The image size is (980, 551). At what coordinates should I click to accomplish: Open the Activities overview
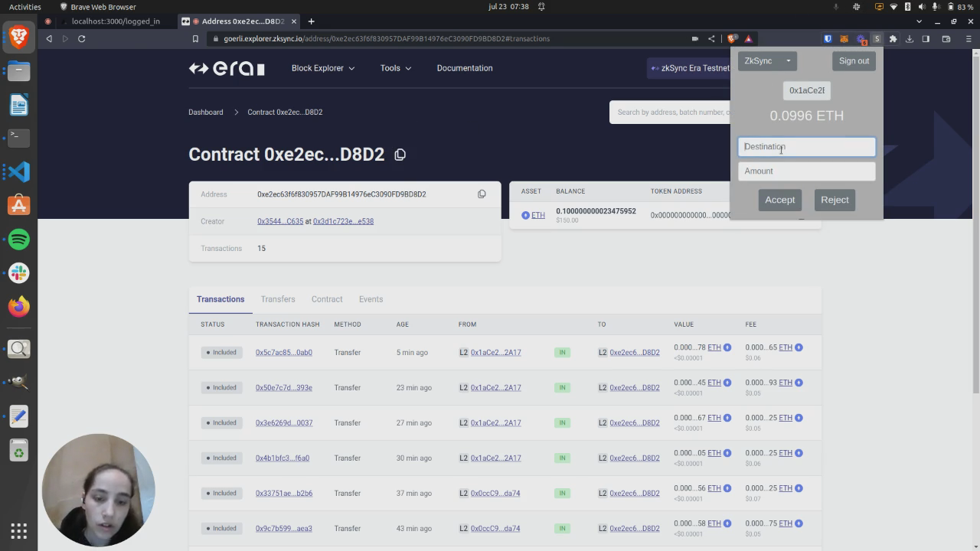25,7
